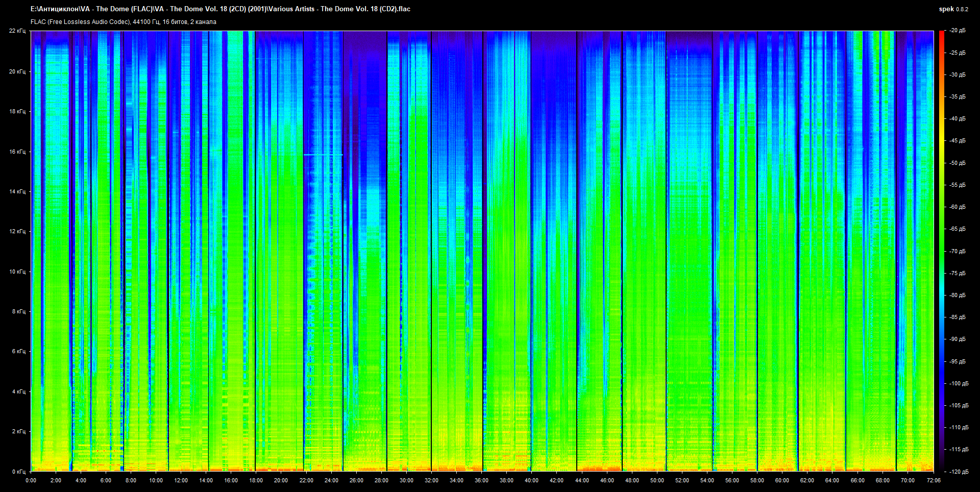This screenshot has width=980, height=492.
Task: Click the 10 kHz frequency axis label
Action: (x=17, y=272)
